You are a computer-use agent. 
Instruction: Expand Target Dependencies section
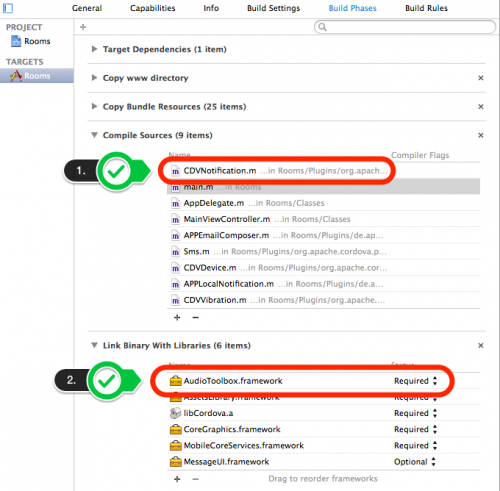pyautogui.click(x=94, y=49)
